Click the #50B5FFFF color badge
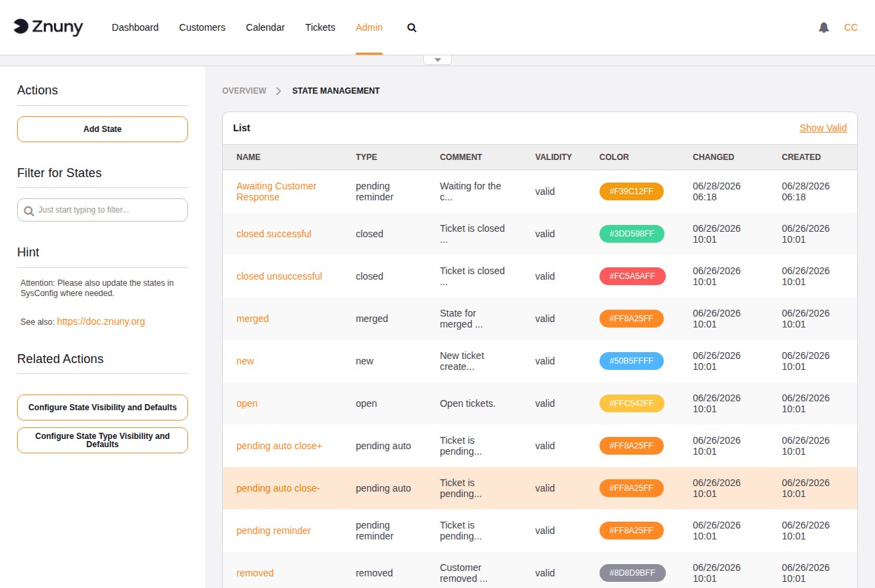The image size is (875, 588). click(x=632, y=361)
